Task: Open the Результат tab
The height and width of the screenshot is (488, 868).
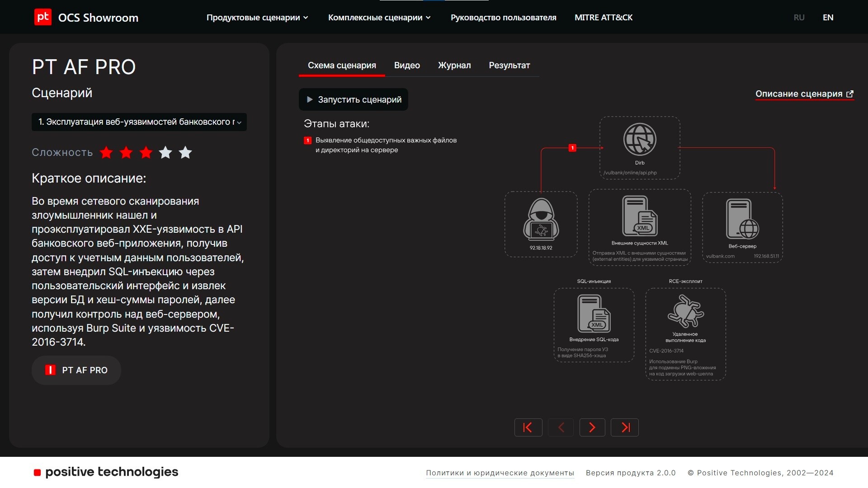Action: coord(509,66)
